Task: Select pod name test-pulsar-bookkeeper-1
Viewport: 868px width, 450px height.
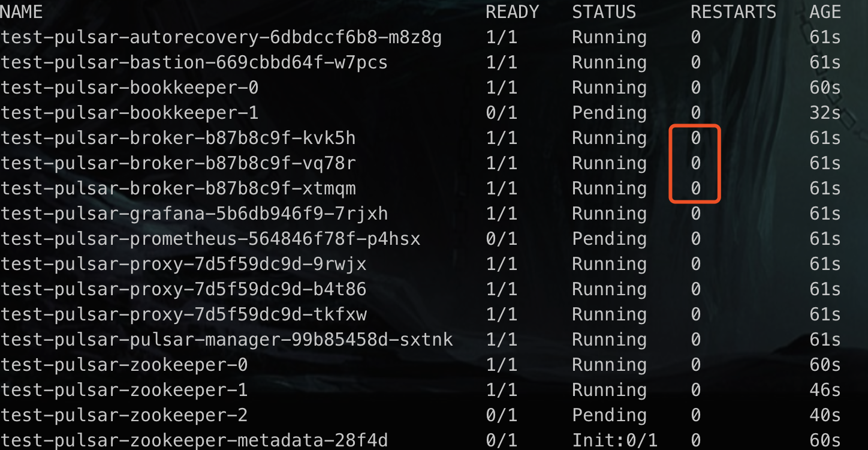Action: point(129,113)
